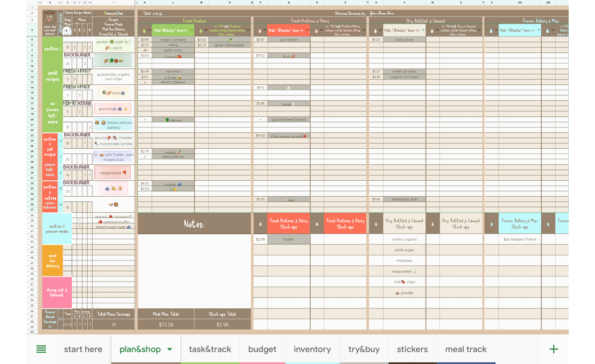Click the tree icon in Frozen, Bakery & Misc header
Viewport: 595px width, 364px height.
click(491, 30)
